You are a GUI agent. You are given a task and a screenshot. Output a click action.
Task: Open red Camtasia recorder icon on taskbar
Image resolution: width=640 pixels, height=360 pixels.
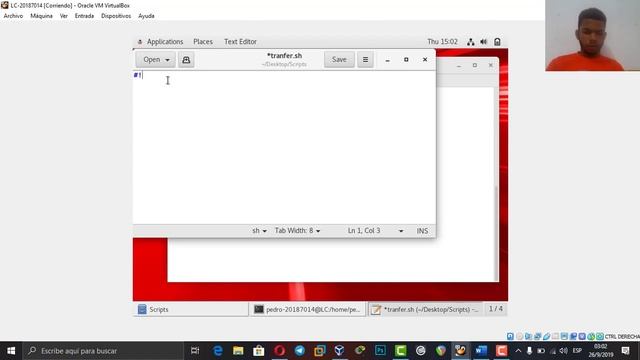pyautogui.click(x=501, y=351)
